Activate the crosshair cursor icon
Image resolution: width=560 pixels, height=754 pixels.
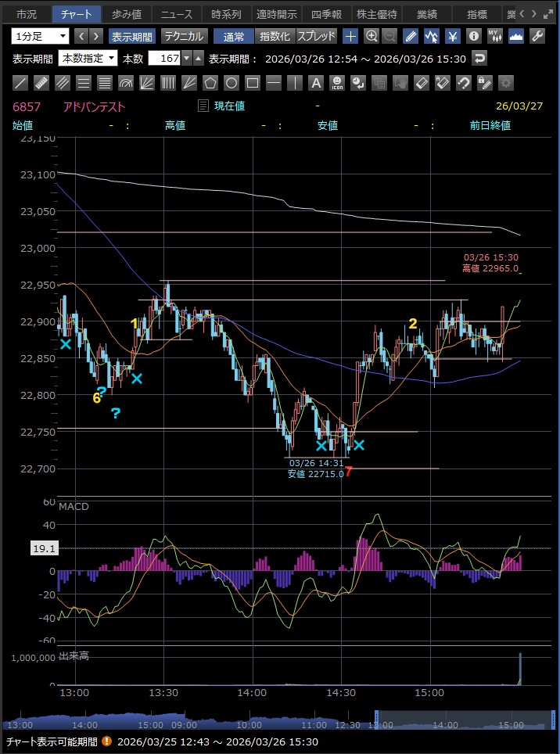tap(351, 36)
